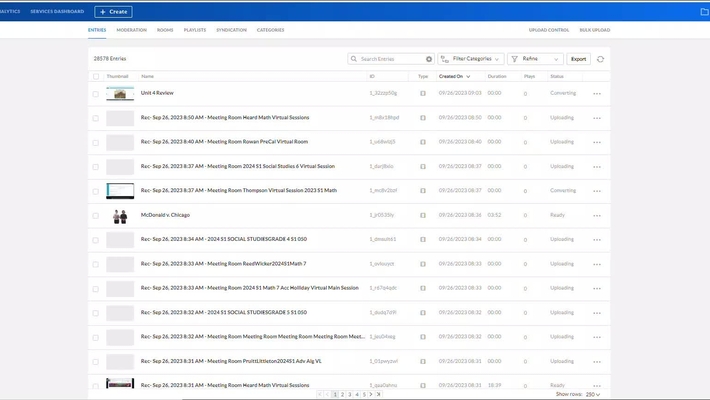The image size is (710, 400).
Task: Open actions menu for Rowan PreCal Virtual Room
Action: tap(597, 142)
